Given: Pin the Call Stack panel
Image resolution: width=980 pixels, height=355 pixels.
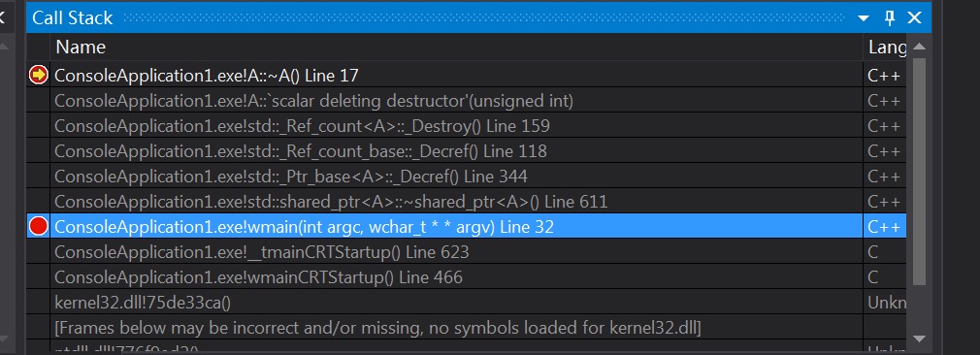Looking at the screenshot, I should [x=890, y=17].
